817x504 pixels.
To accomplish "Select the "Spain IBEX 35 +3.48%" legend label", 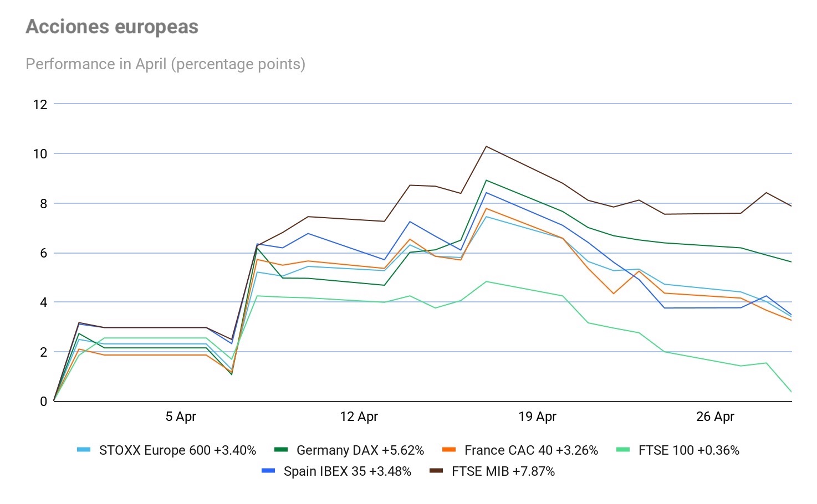I will [347, 471].
